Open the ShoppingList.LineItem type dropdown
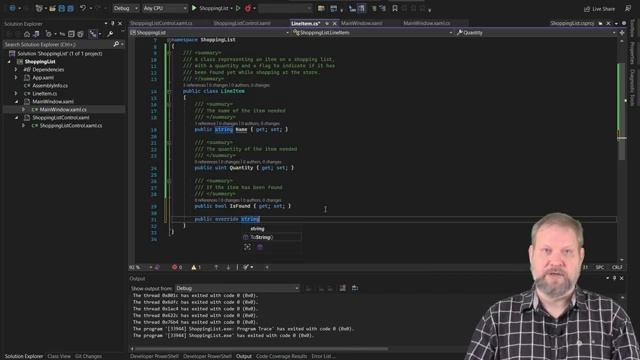This screenshot has width=640, height=360. pyautogui.click(x=373, y=33)
